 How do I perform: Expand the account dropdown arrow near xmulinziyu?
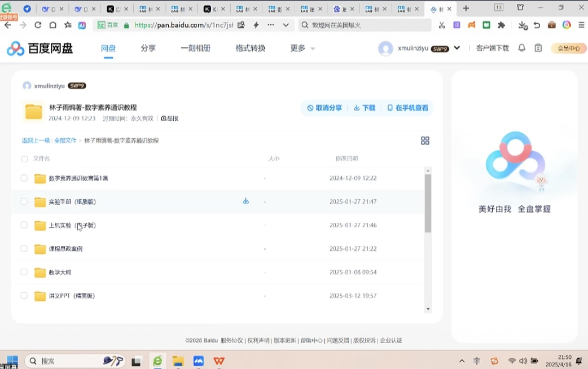coord(457,48)
